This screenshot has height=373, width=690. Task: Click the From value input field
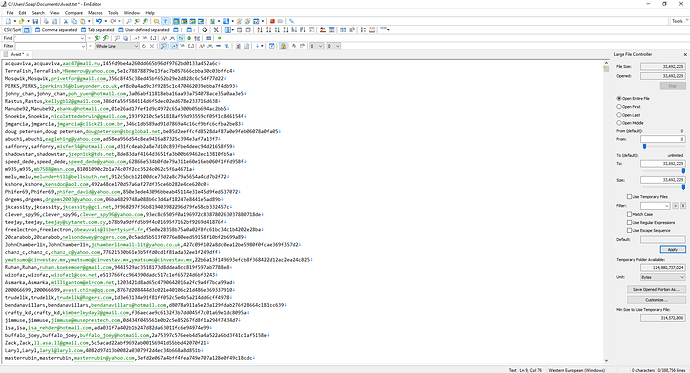662,139
